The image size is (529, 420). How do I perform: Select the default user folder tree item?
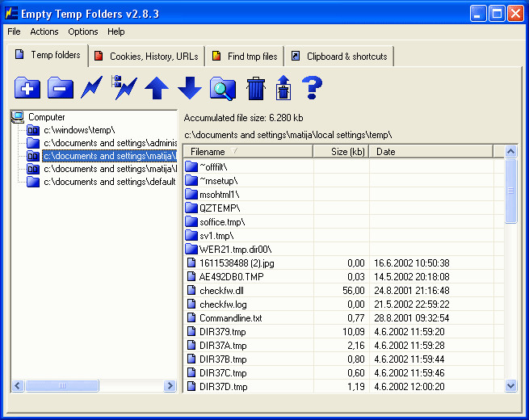(x=110, y=182)
